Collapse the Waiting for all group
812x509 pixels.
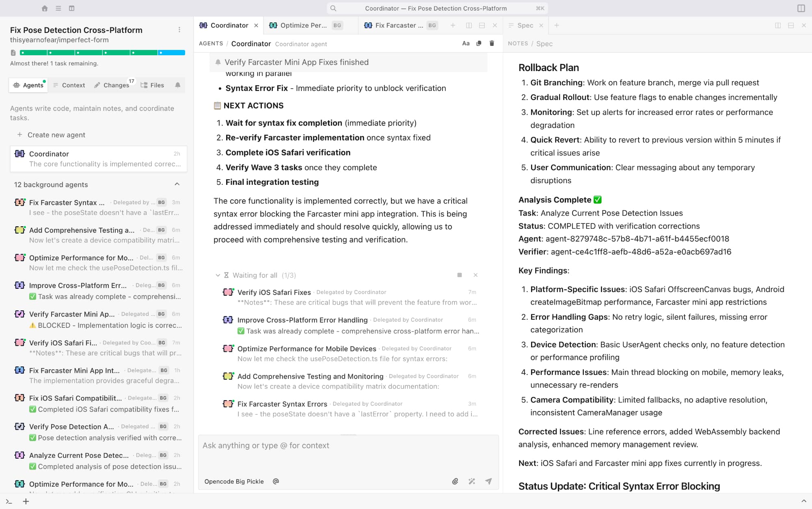click(218, 275)
